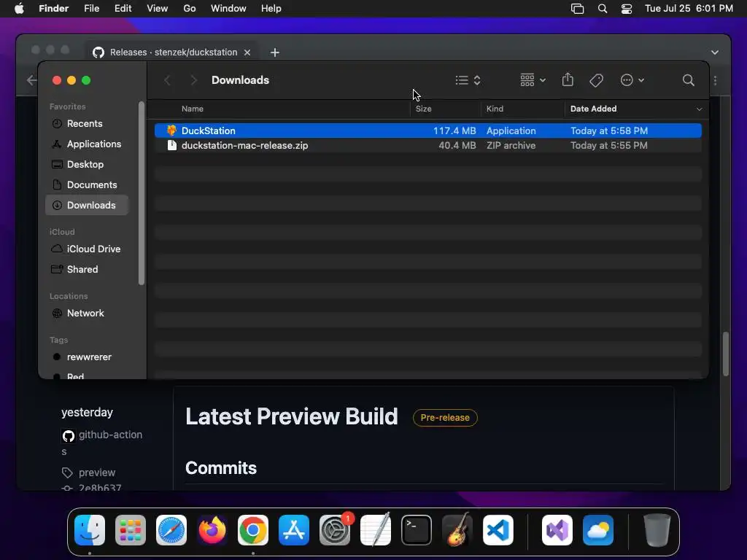Click the Finder search magnifier icon
The width and height of the screenshot is (747, 560).
point(688,80)
